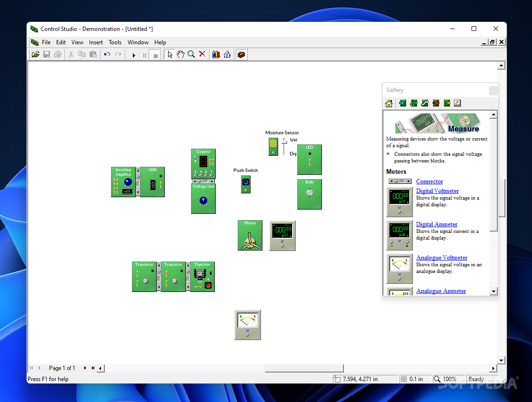
Task: Select the Inverting Amplifier block on canvas
Action: (x=123, y=182)
